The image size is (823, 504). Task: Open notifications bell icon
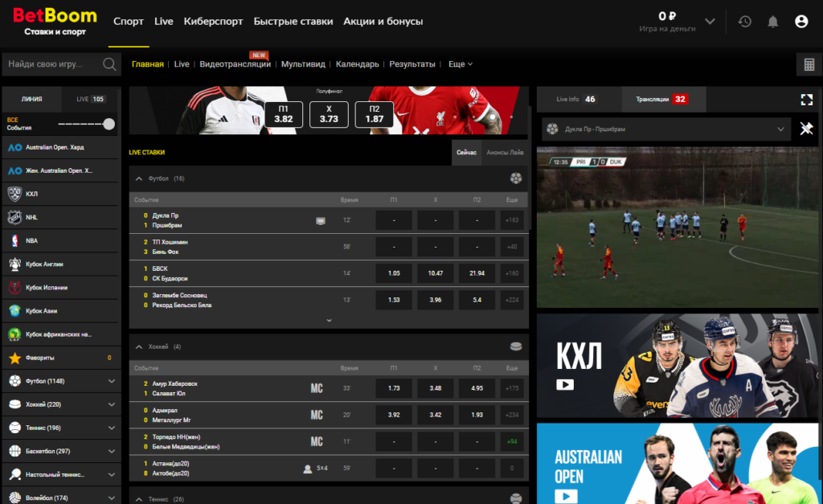pyautogui.click(x=772, y=22)
